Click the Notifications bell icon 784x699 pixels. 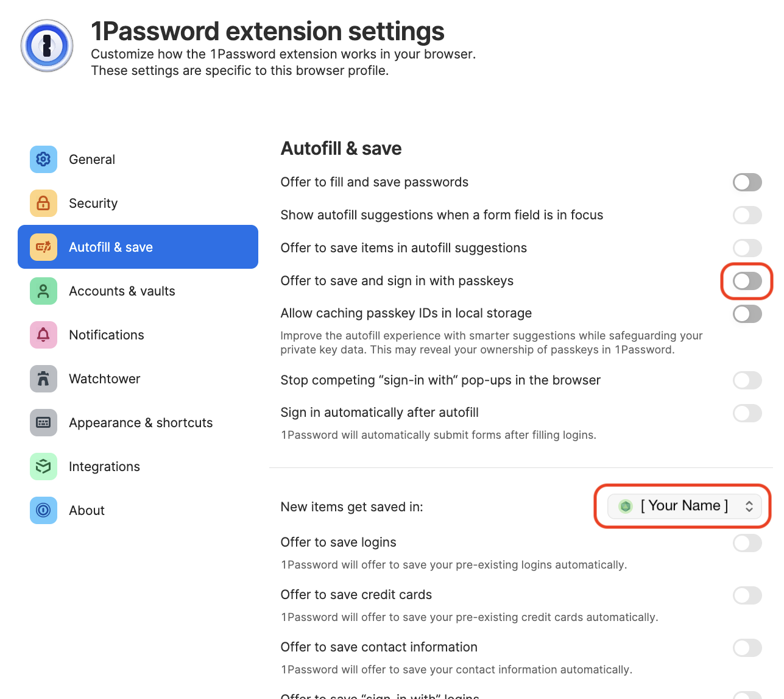[x=43, y=335]
